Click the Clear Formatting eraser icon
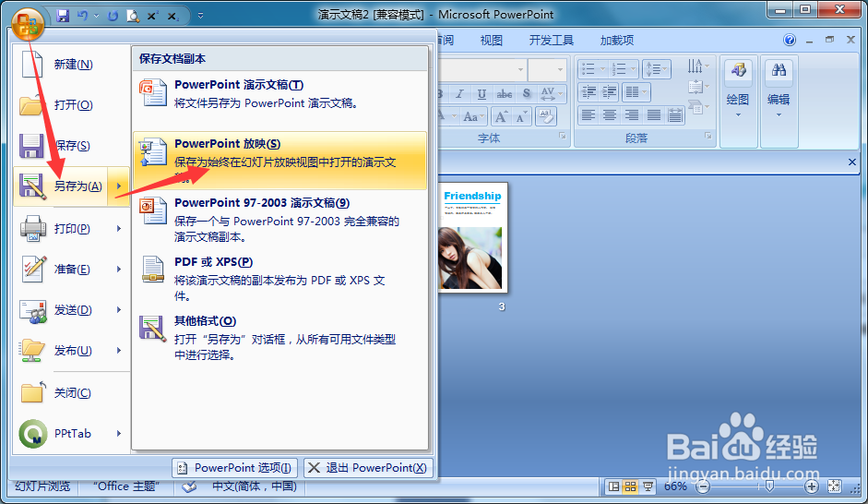868x504 pixels. coord(545,116)
